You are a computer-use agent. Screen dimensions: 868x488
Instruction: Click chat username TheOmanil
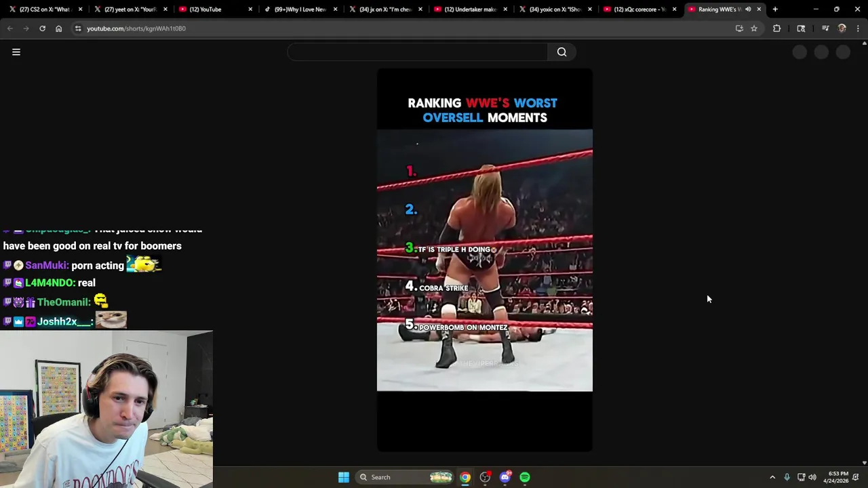point(63,302)
